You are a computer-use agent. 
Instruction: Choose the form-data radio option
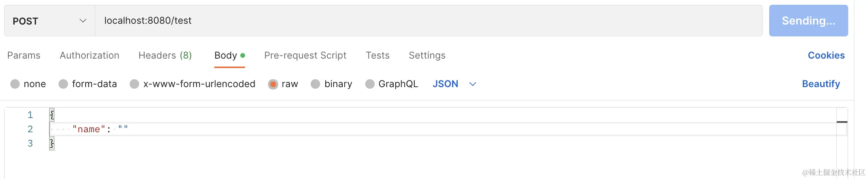[x=64, y=84]
